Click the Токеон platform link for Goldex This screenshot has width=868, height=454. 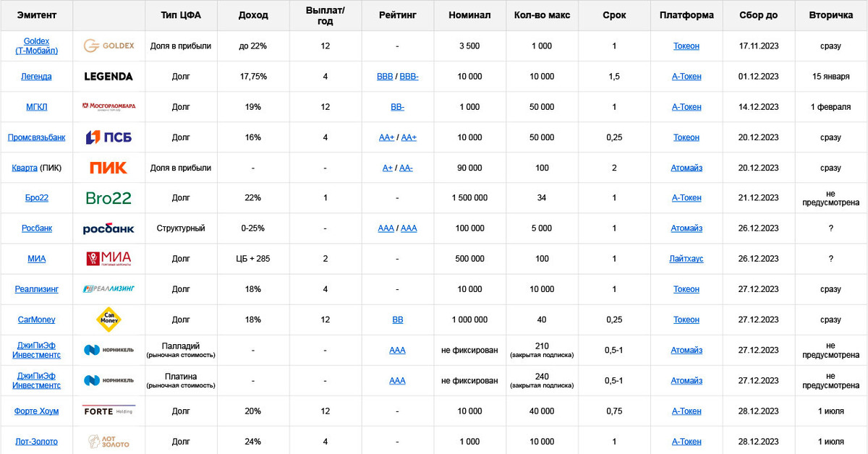coord(686,46)
